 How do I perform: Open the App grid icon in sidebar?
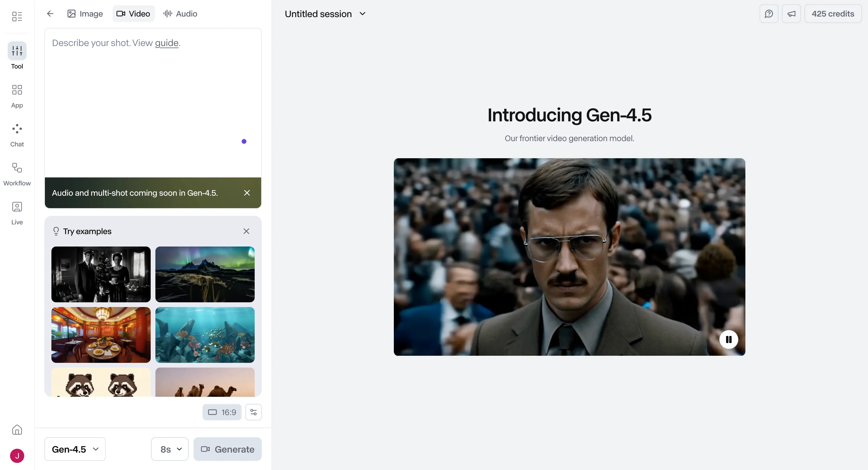[17, 90]
